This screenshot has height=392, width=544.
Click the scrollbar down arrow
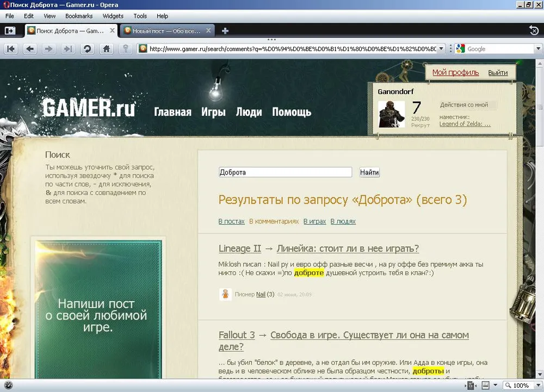pyautogui.click(x=540, y=375)
